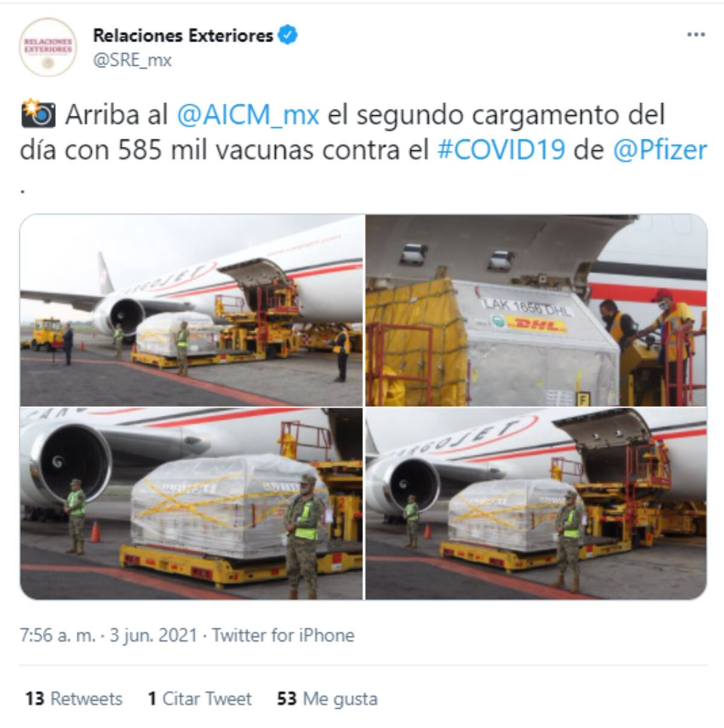
Task: Open bottom-right photo of Cargojet cargo door
Action: point(536,504)
